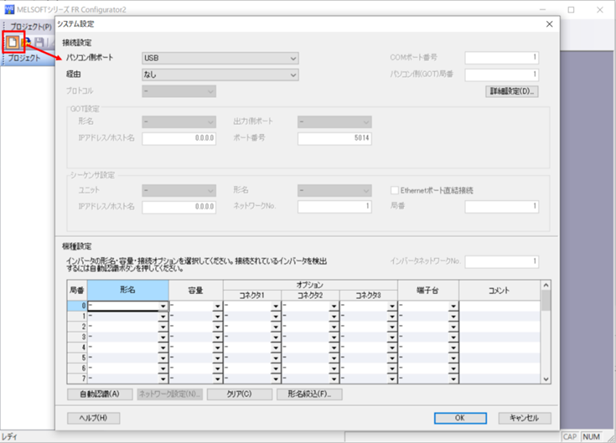The width and height of the screenshot is (616, 443).
Task: Toggle the Ethernetポート直結接続 checkbox
Action: 394,190
